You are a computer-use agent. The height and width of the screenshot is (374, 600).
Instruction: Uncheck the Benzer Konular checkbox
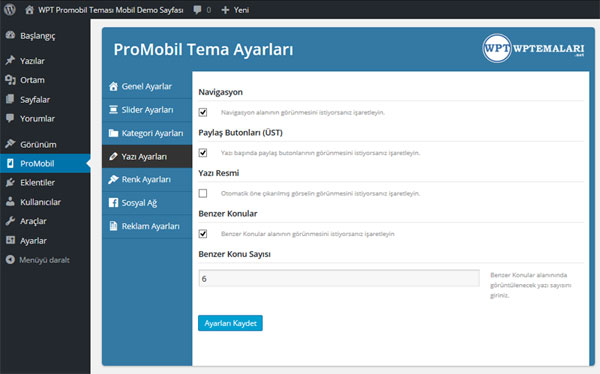pos(203,234)
